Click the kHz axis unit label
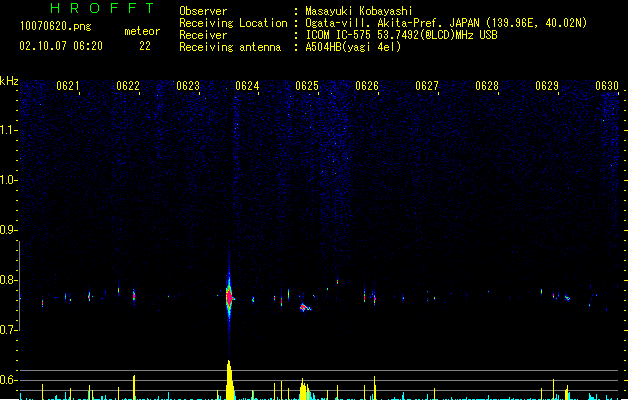The height and width of the screenshot is (400, 629). pyautogui.click(x=9, y=81)
